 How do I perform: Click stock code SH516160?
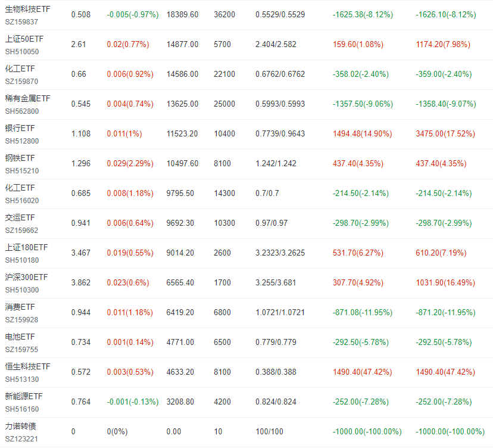pos(22,409)
